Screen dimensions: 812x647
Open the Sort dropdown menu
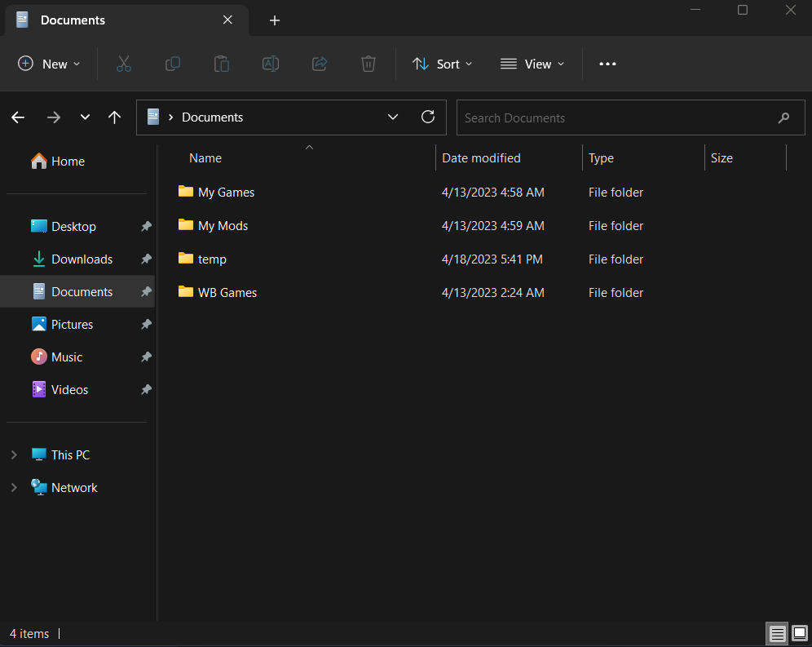(x=443, y=64)
